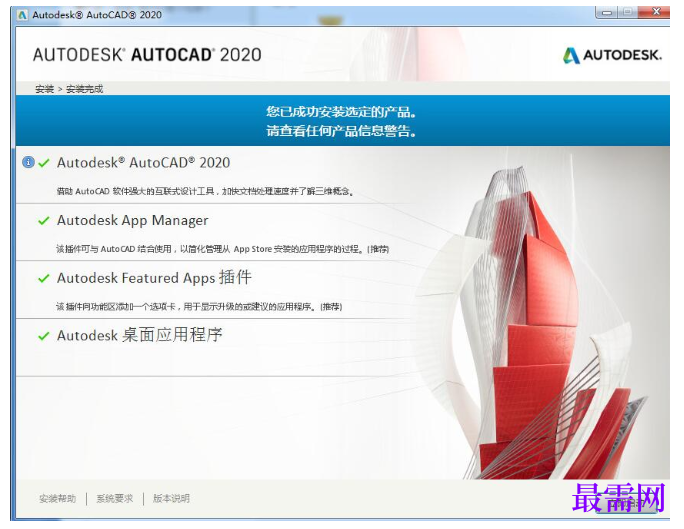This screenshot has height=529, width=684.
Task: Open the 安装帮助 link
Action: 57,498
